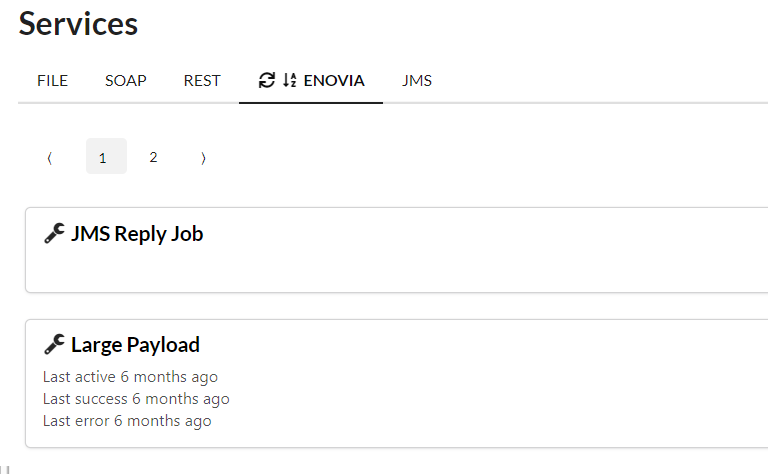Select page 1 in pagination
Image resolution: width=768 pixels, height=474 pixels.
(x=102, y=157)
